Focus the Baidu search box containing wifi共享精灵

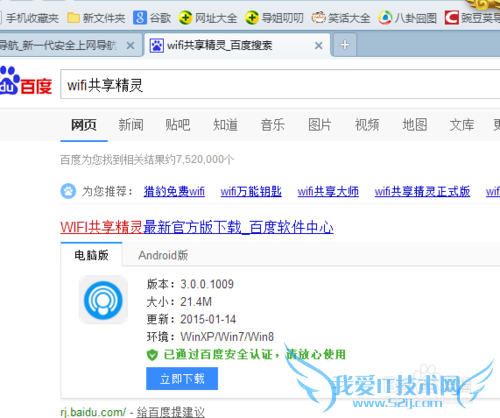click(280, 85)
